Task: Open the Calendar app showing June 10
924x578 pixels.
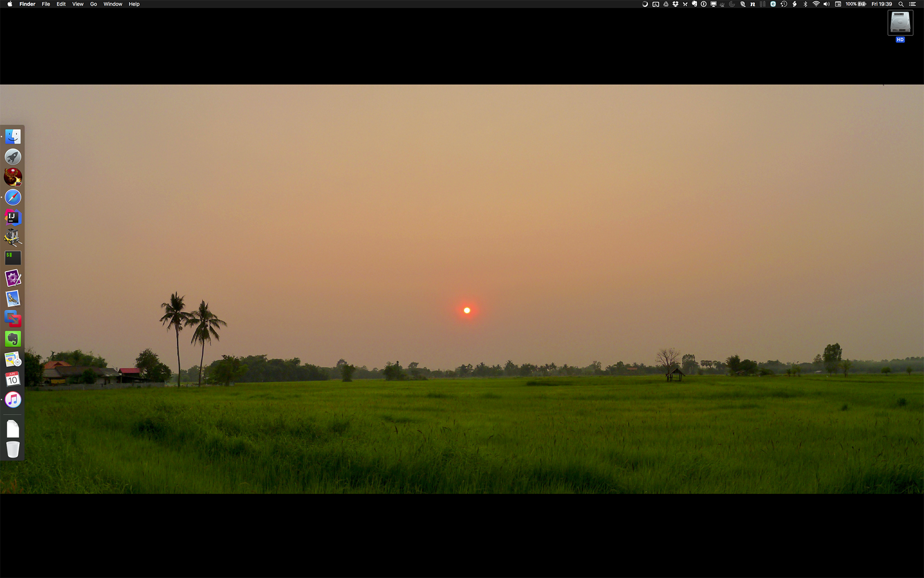Action: [13, 380]
